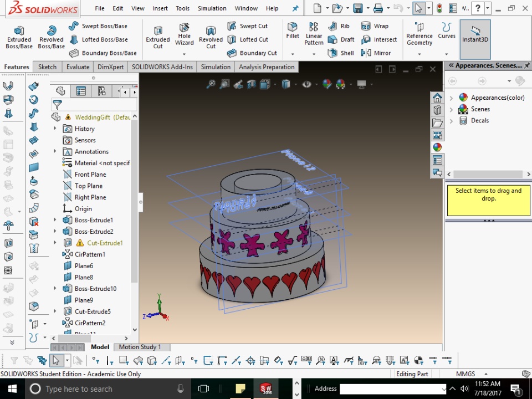Choose Swept Boss/Base
Screen dimensions: 532x399
[98, 26]
